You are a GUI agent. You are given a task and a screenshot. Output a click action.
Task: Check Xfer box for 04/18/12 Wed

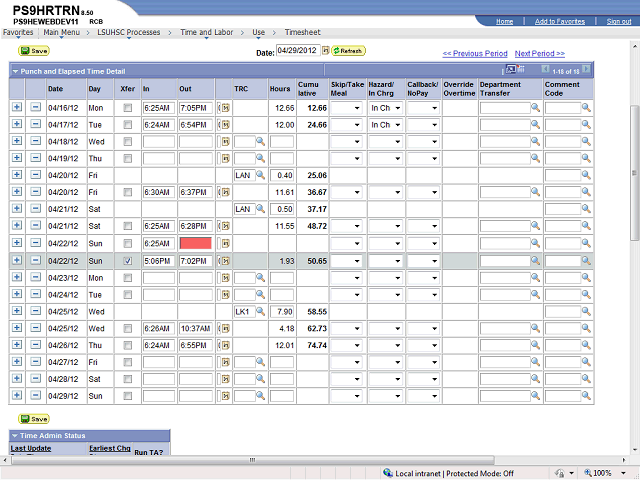[128, 141]
